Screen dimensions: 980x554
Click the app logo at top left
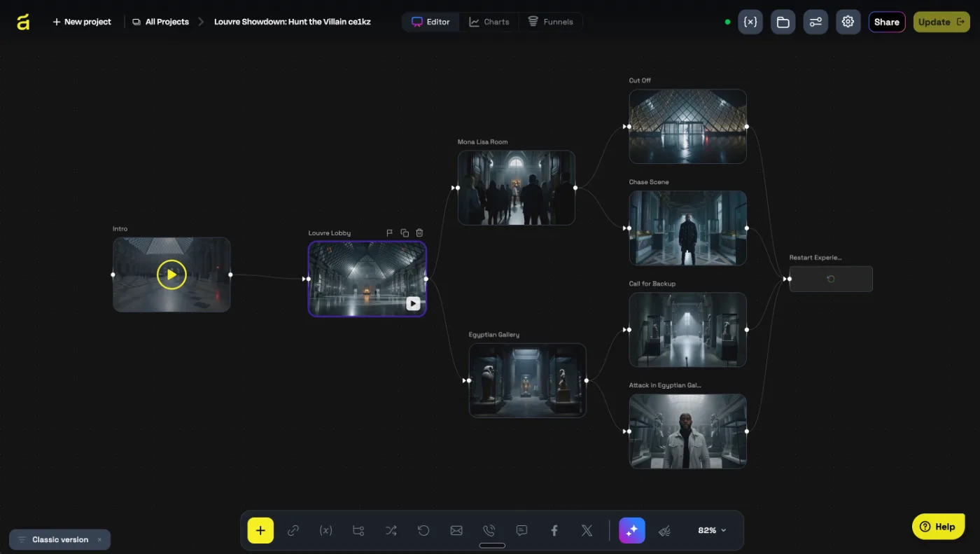coord(23,22)
